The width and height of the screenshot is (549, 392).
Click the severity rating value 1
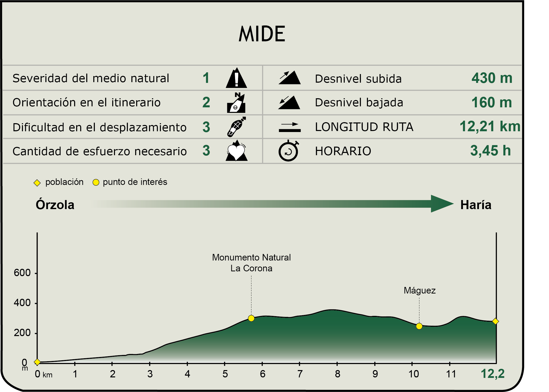pos(206,78)
